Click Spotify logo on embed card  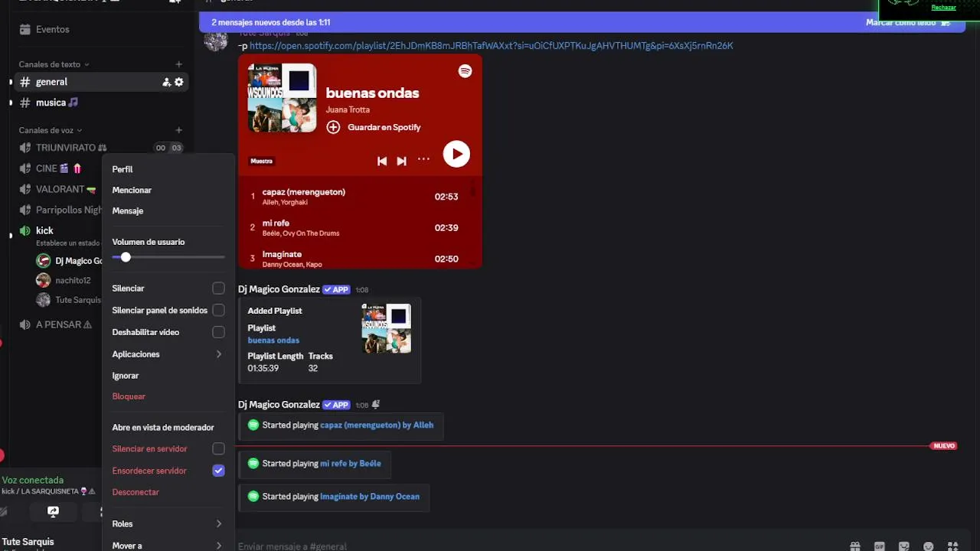(465, 70)
